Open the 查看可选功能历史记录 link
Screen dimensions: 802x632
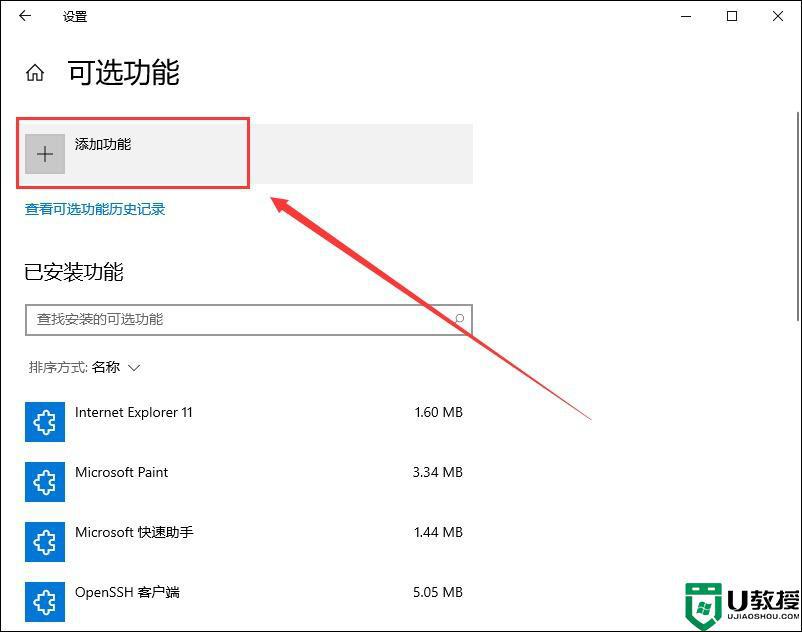95,209
